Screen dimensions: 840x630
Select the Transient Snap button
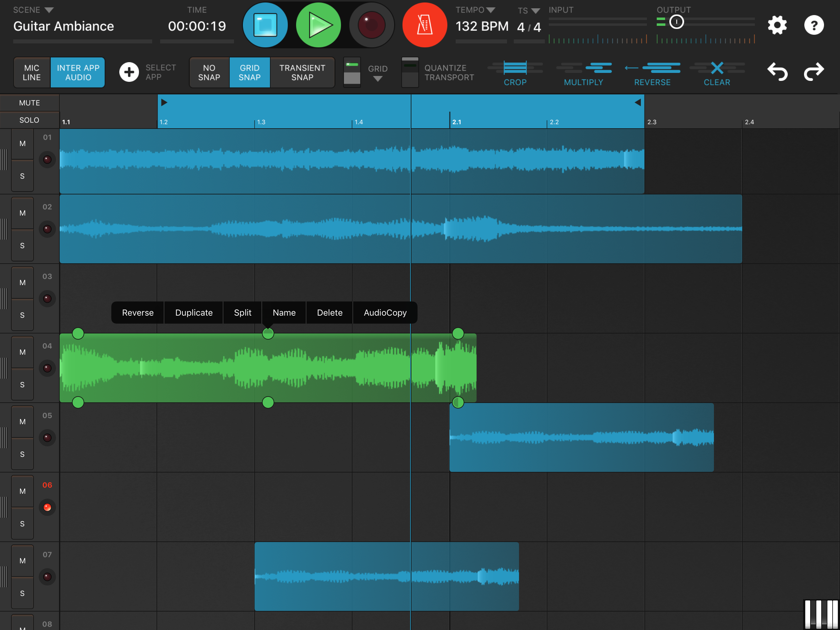click(x=302, y=72)
